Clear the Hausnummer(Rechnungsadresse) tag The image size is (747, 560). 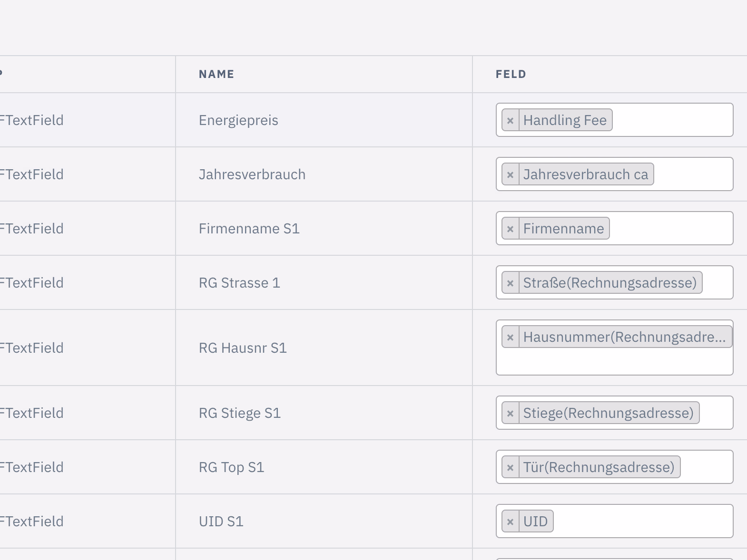[511, 337]
